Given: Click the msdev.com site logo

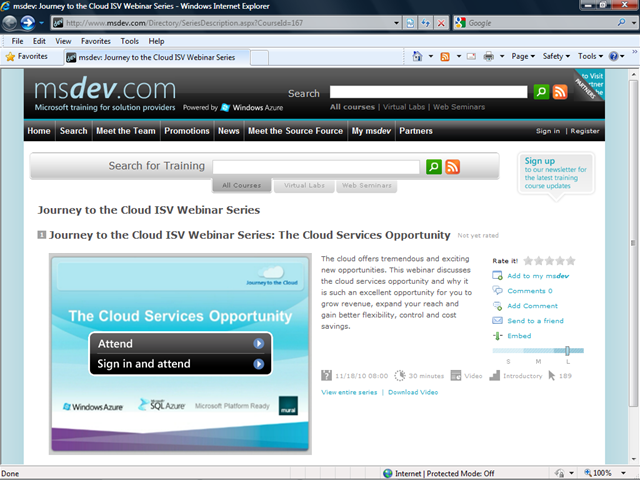Looking at the screenshot, I should tap(105, 89).
